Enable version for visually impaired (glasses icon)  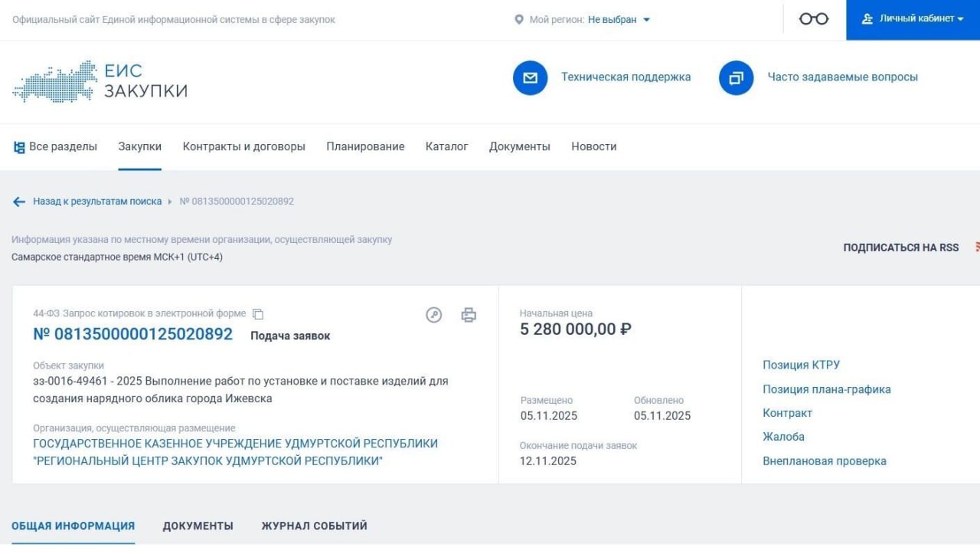pyautogui.click(x=813, y=19)
